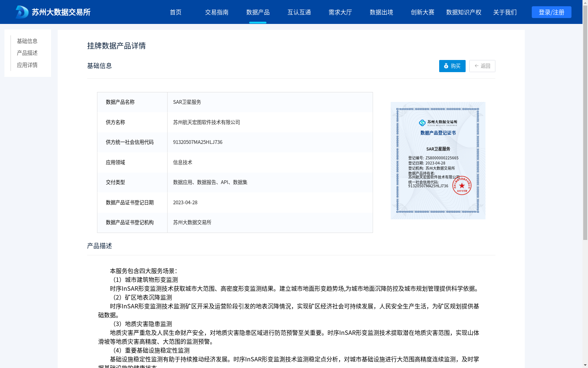Click the line （4）重要基础设施稳定性监测
This screenshot has height=368, width=588.
click(150, 350)
